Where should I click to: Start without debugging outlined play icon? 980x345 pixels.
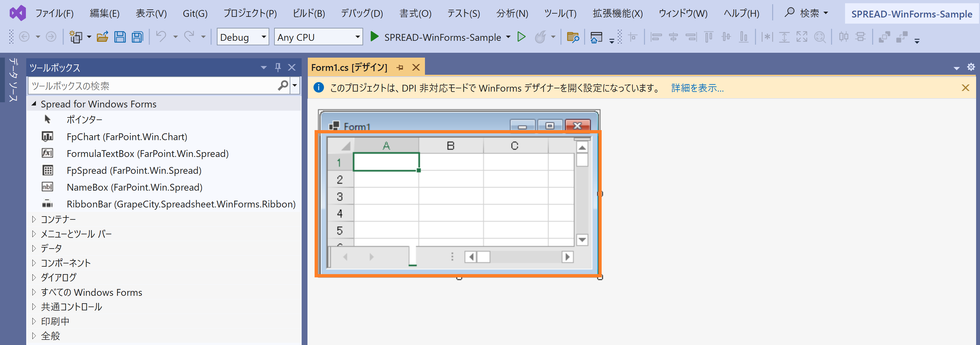point(522,37)
